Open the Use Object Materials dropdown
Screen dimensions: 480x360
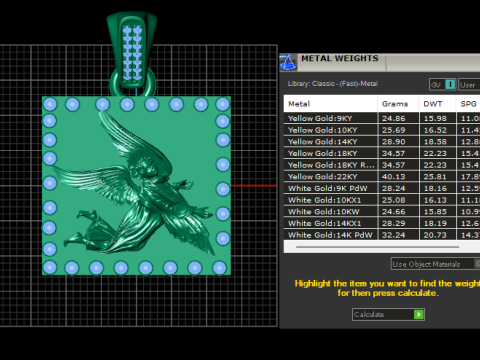pyautogui.click(x=435, y=264)
